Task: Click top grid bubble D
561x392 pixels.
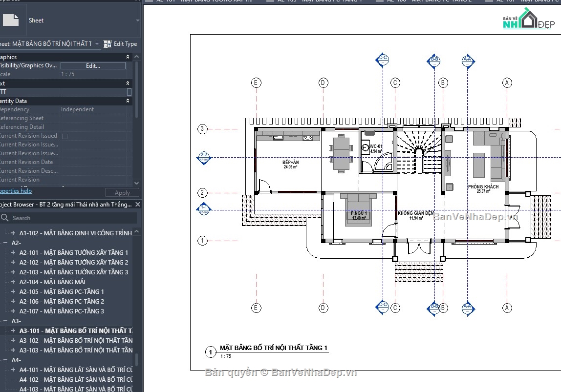Action: (323, 83)
